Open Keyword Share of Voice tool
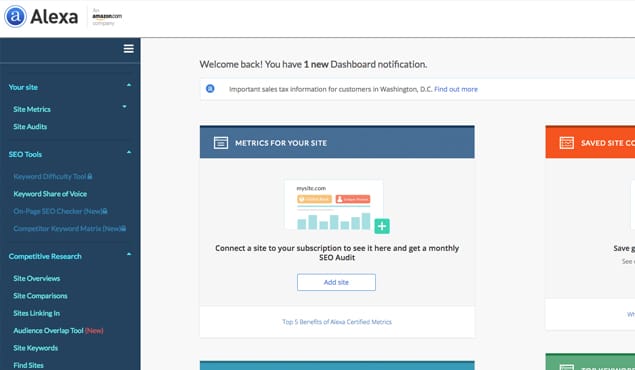The image size is (635, 370). point(50,194)
